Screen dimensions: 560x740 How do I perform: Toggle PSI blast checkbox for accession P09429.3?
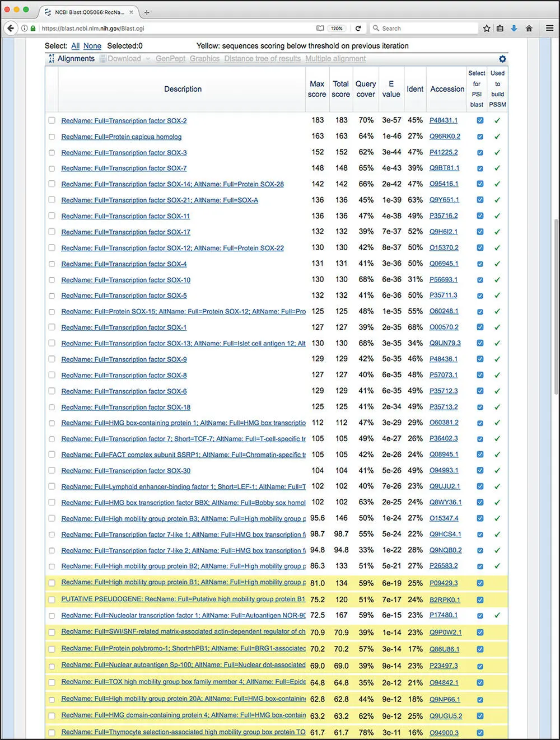[480, 583]
